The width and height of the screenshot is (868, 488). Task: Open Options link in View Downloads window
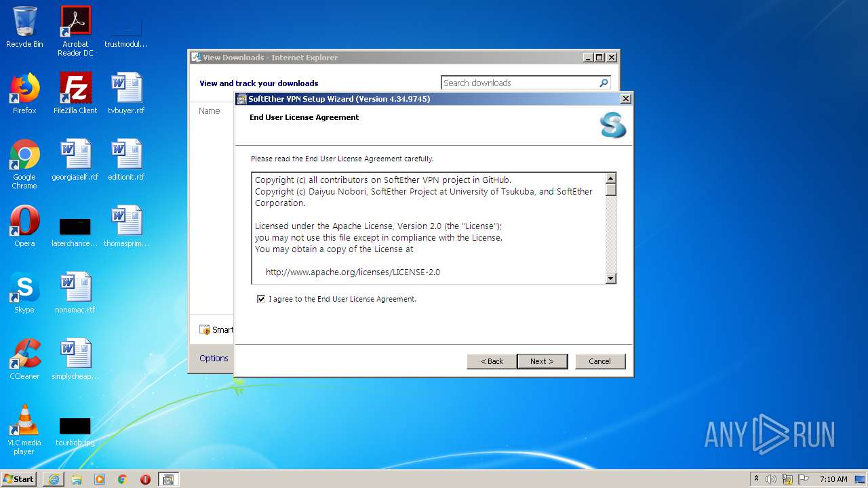(x=214, y=359)
